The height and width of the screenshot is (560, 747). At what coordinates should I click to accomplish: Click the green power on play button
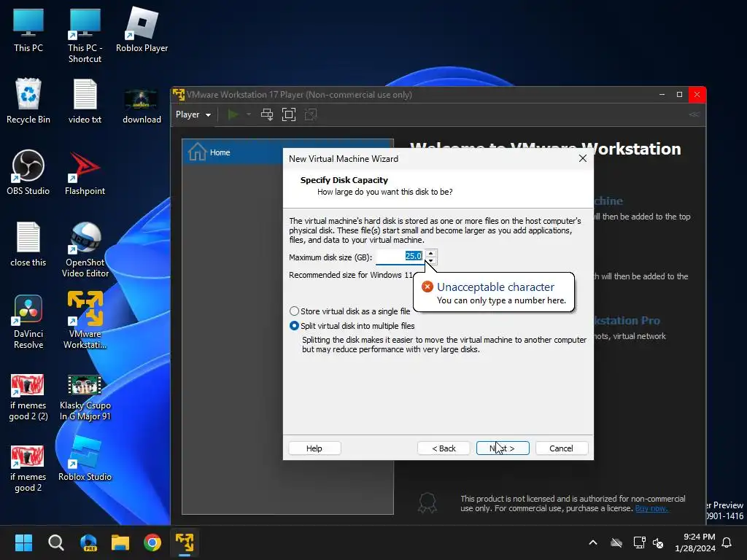pos(233,114)
